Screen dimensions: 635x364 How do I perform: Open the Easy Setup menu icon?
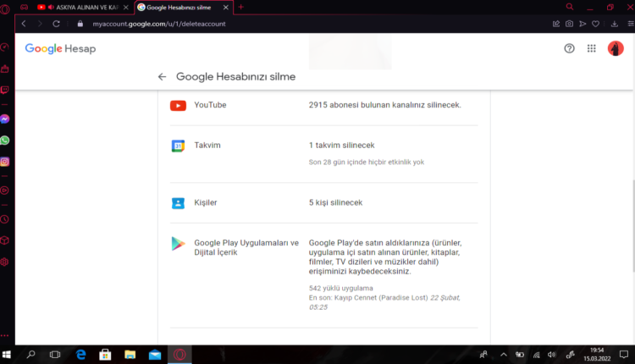(x=631, y=24)
